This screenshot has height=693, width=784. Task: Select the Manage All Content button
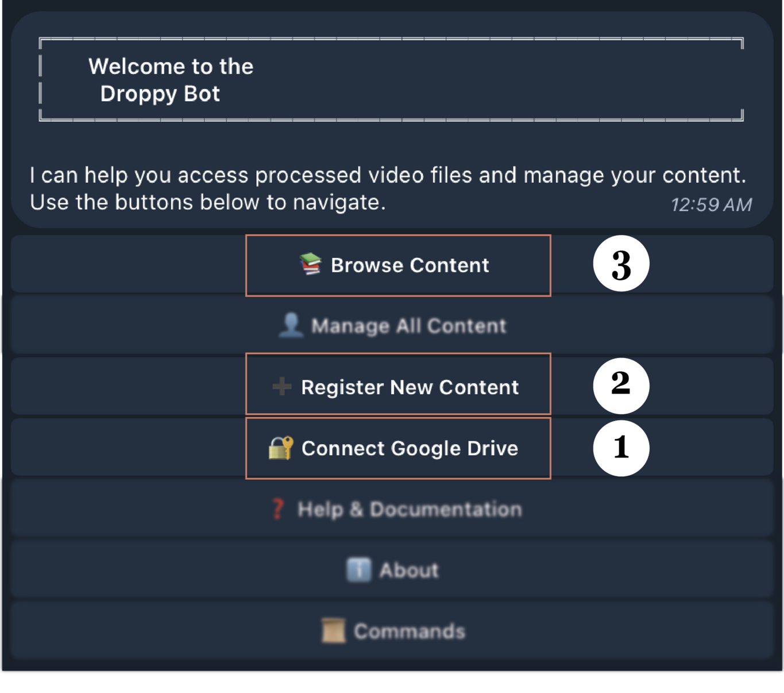click(x=408, y=326)
